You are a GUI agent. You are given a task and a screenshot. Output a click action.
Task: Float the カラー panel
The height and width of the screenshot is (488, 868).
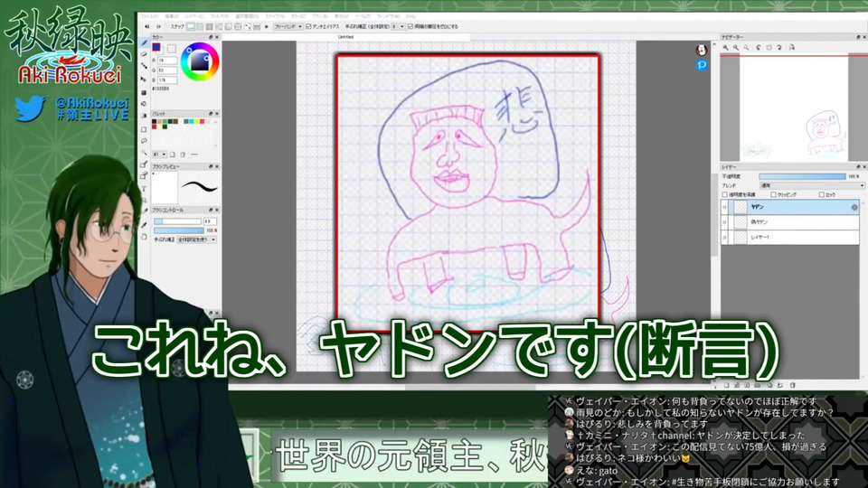click(x=211, y=37)
